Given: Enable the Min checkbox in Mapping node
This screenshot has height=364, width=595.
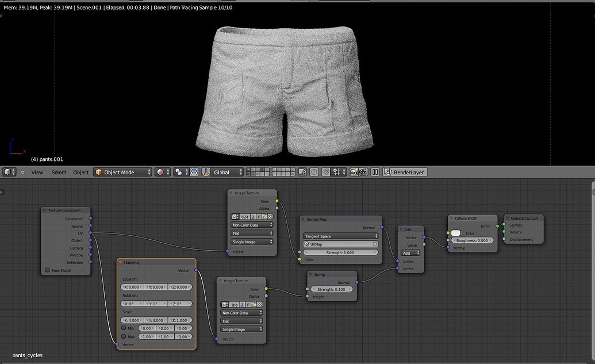Looking at the screenshot, I should click(x=124, y=328).
